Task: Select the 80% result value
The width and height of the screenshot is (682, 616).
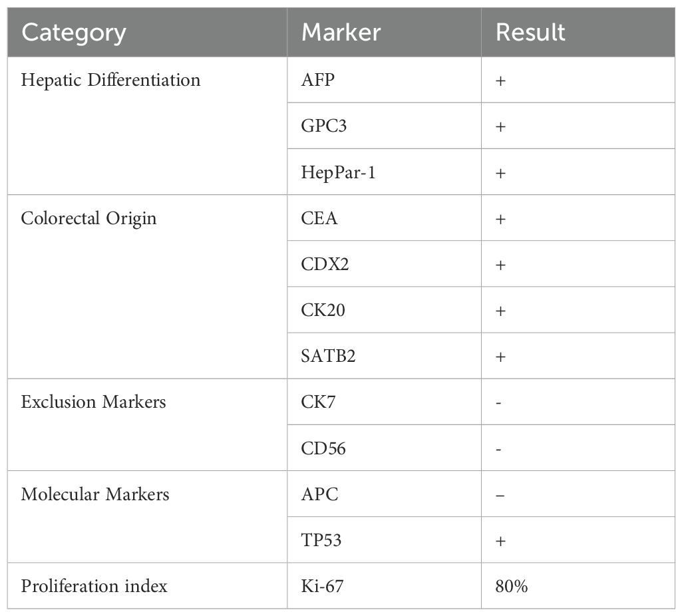Action: tap(511, 586)
